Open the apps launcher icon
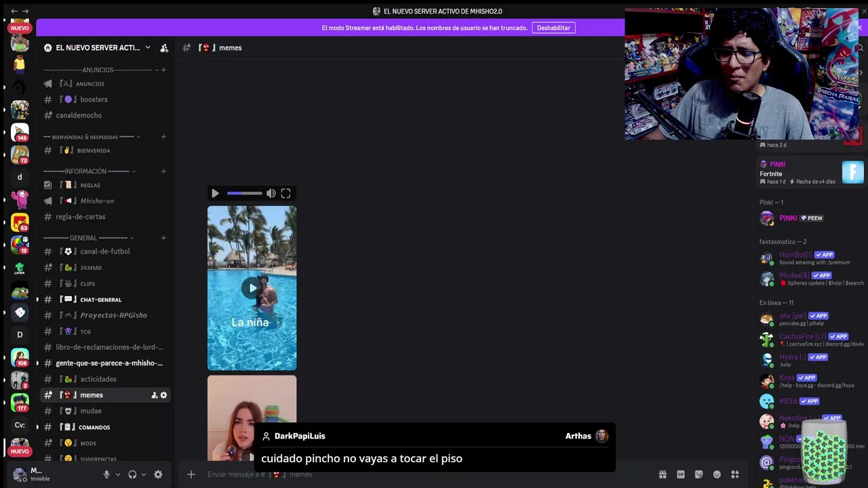Image resolution: width=868 pixels, height=488 pixels. pos(734,474)
